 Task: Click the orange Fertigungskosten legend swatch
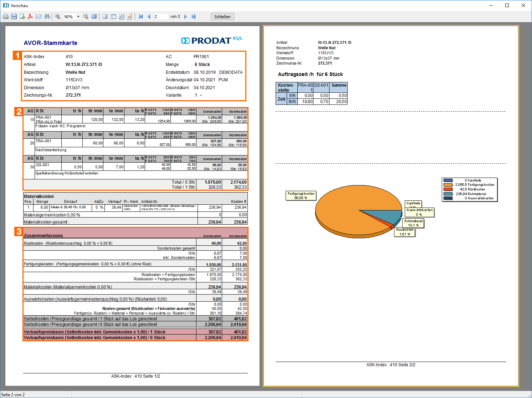[448, 185]
